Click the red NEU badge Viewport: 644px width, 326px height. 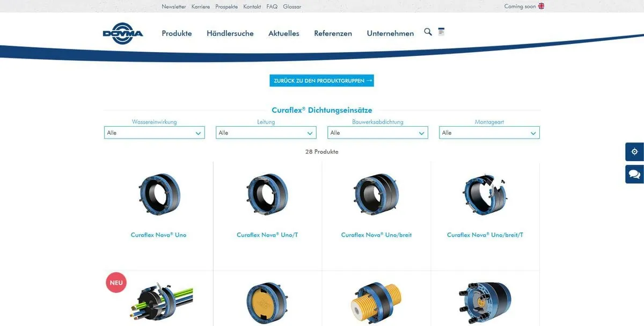pyautogui.click(x=116, y=282)
